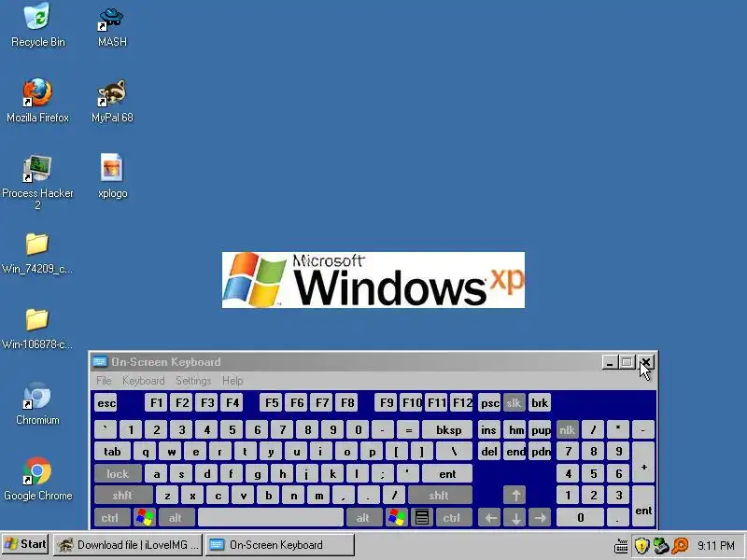Screen dimensions: 747x560
Task: Select the Mozilla Firefox desktop icon
Action: pyautogui.click(x=37, y=101)
